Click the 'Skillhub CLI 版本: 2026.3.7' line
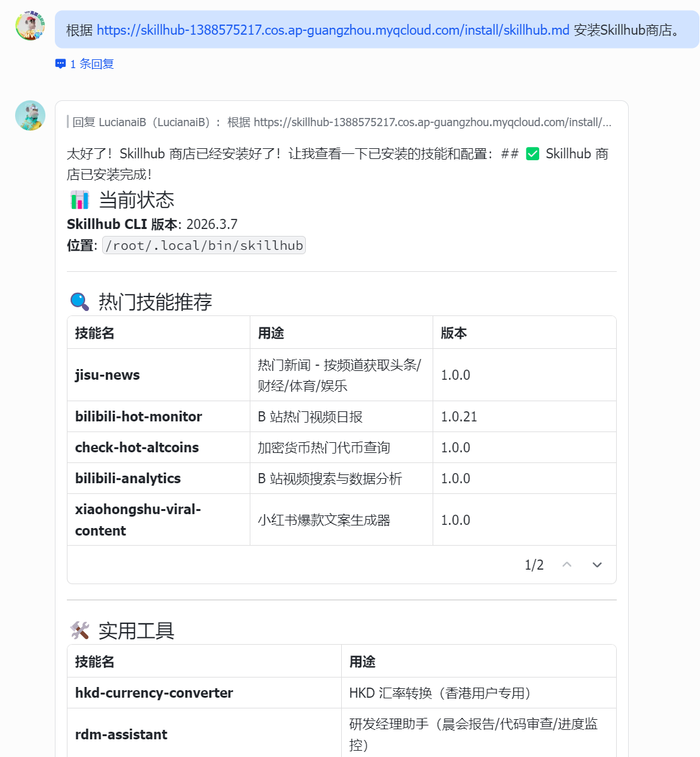Screen dimensions: 700x757 click(x=152, y=224)
